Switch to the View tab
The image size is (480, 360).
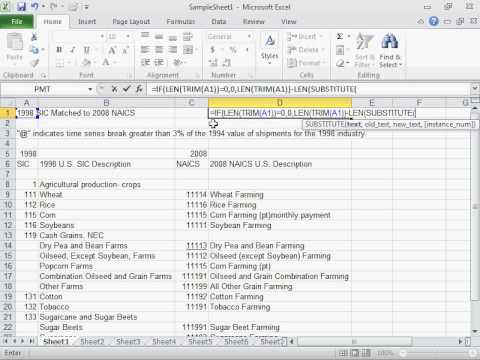pyautogui.click(x=288, y=22)
